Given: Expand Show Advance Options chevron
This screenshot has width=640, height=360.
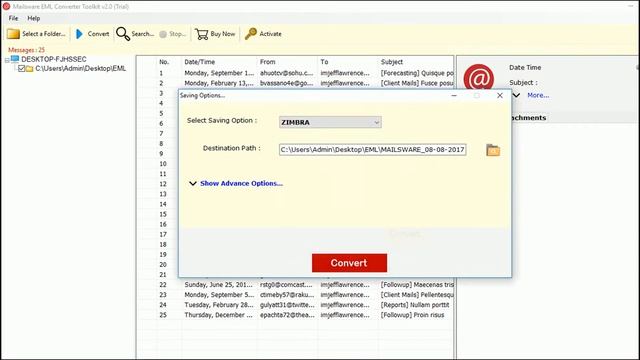Looking at the screenshot, I should coord(193,184).
